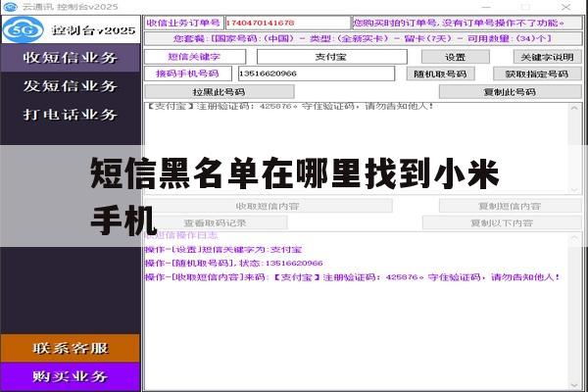Focus the order number input field
Viewport: 588px width, 392px height.
point(287,23)
